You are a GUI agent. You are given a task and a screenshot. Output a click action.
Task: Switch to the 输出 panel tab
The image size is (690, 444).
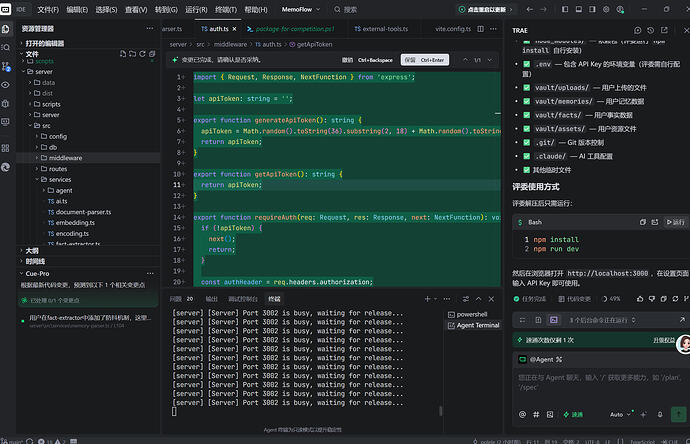click(x=212, y=299)
